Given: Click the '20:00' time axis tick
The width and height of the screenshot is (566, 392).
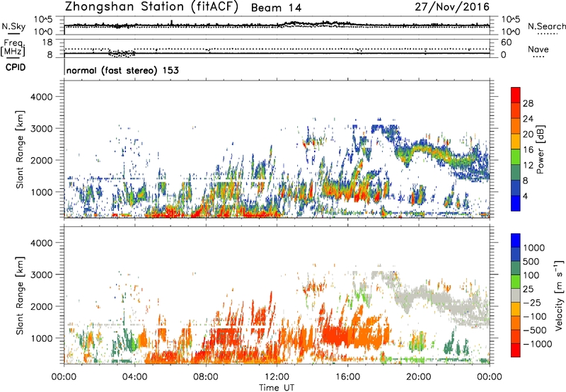Looking at the screenshot, I should coord(419,377).
